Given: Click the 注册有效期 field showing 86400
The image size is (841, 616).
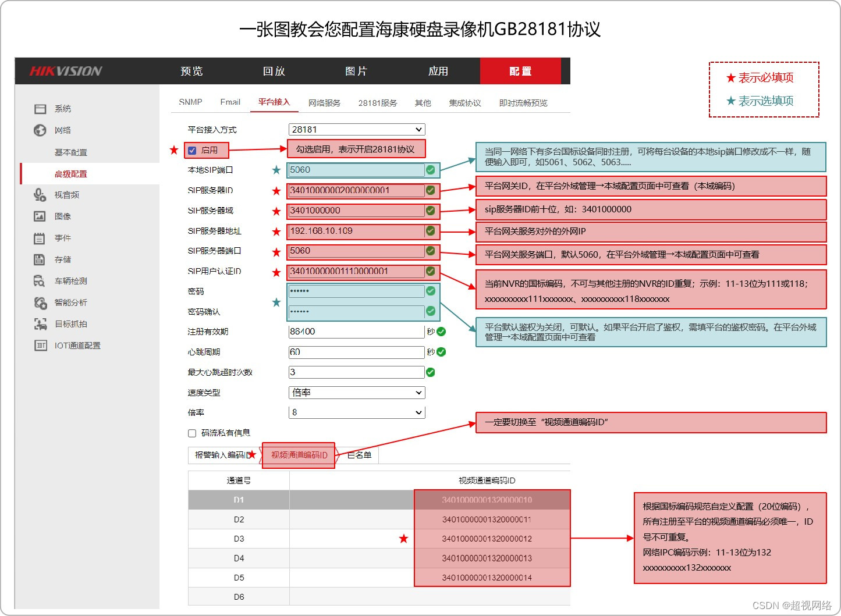Looking at the screenshot, I should (x=357, y=332).
